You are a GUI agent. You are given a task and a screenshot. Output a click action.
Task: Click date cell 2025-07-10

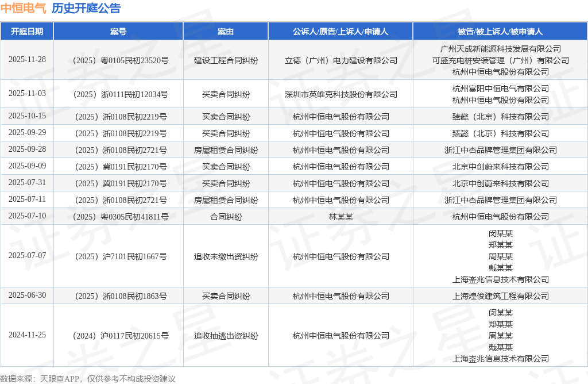[x=27, y=216]
